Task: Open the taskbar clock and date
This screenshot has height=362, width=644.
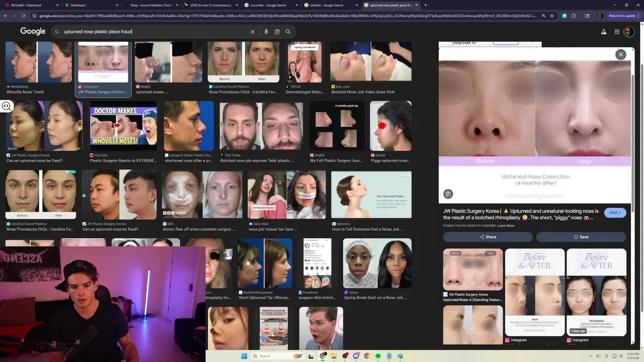Action: coord(633,356)
